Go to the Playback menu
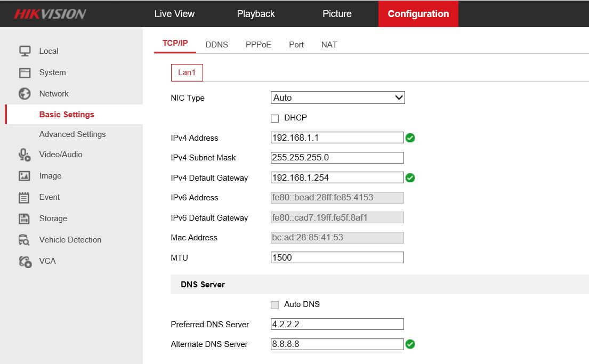 256,14
